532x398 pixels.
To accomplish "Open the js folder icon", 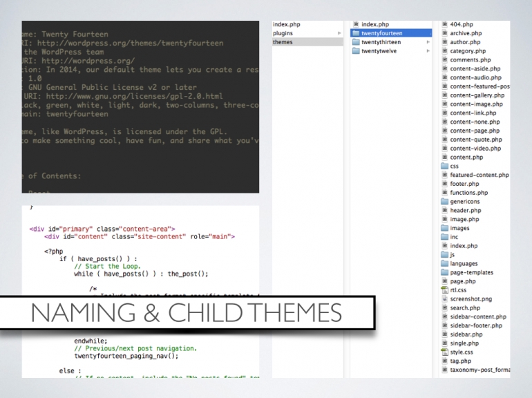I will point(444,254).
